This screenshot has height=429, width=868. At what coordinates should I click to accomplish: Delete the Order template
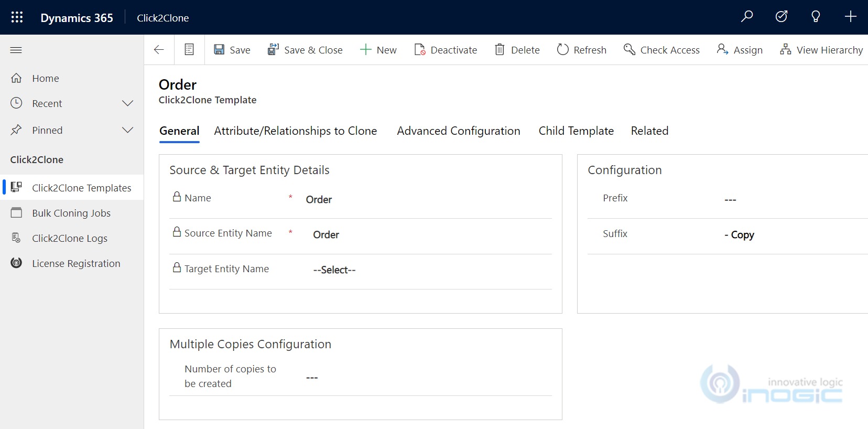tap(517, 50)
